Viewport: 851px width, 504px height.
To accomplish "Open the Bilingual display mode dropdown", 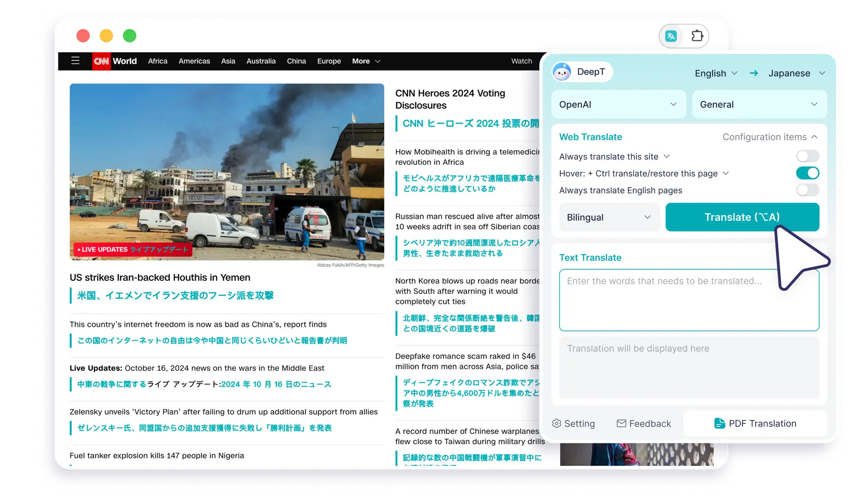I will 609,217.
